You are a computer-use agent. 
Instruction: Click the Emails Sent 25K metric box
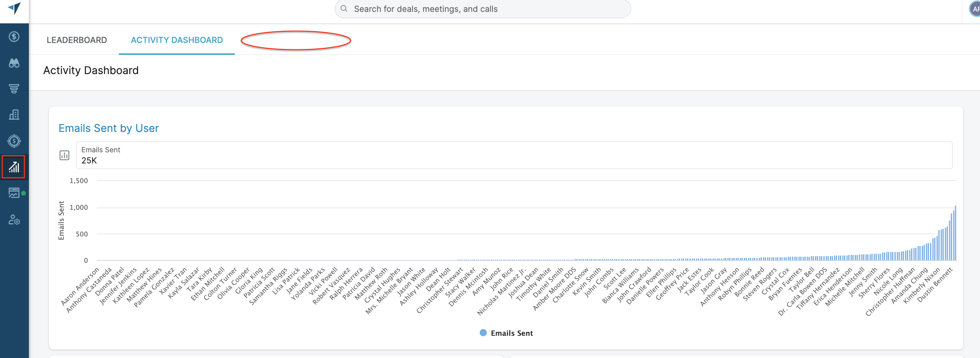coord(514,155)
